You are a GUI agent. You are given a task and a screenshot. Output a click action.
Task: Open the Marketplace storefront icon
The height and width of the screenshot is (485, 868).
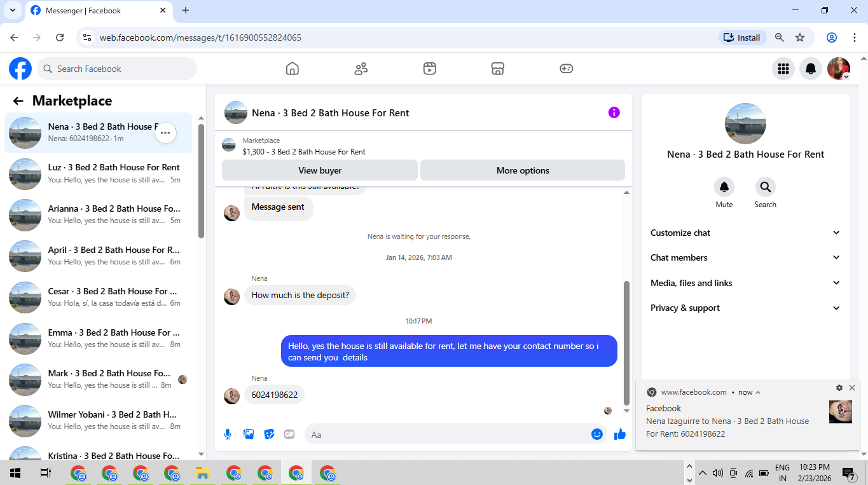click(498, 69)
